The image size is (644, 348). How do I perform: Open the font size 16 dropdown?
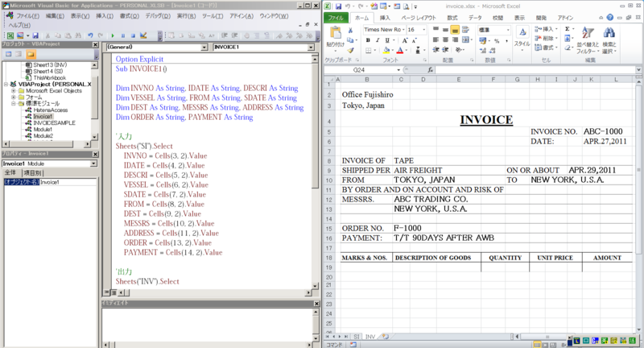(424, 30)
